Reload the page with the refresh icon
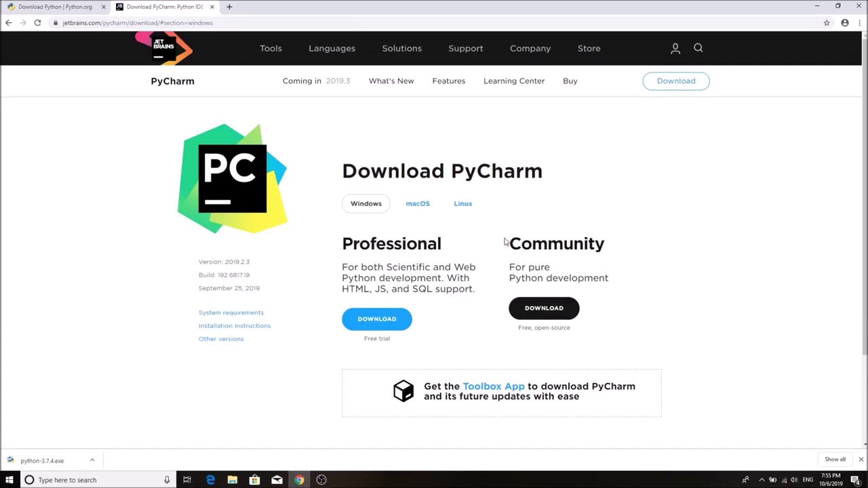Image resolution: width=868 pixels, height=488 pixels. coord(37,23)
